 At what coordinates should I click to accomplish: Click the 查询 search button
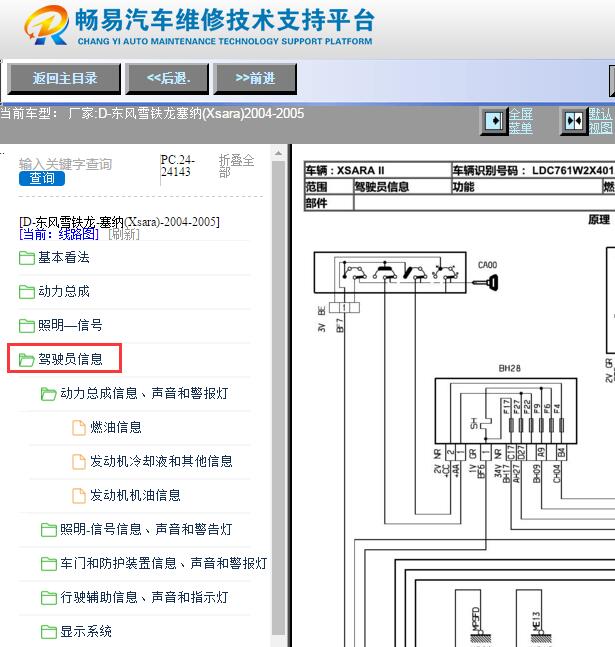[42, 178]
